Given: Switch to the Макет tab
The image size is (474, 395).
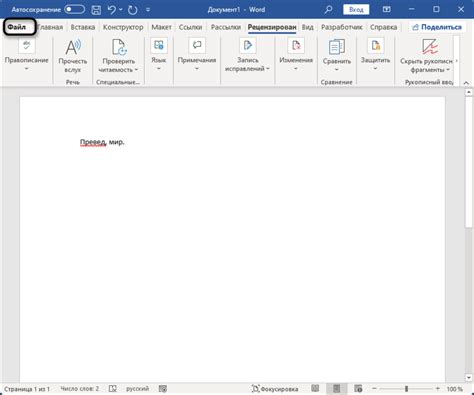Looking at the screenshot, I should 161,27.
